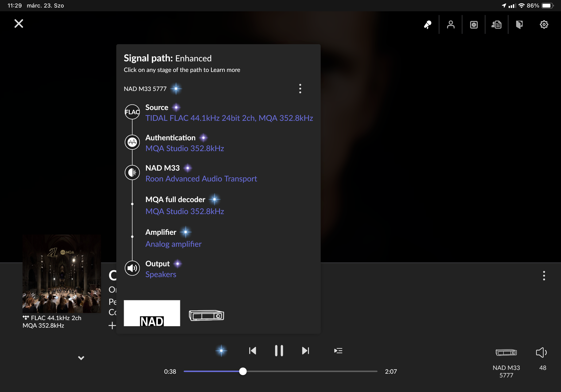This screenshot has height=392, width=561.
Task: Click the TIDAL FLAC source link
Action: click(x=229, y=118)
